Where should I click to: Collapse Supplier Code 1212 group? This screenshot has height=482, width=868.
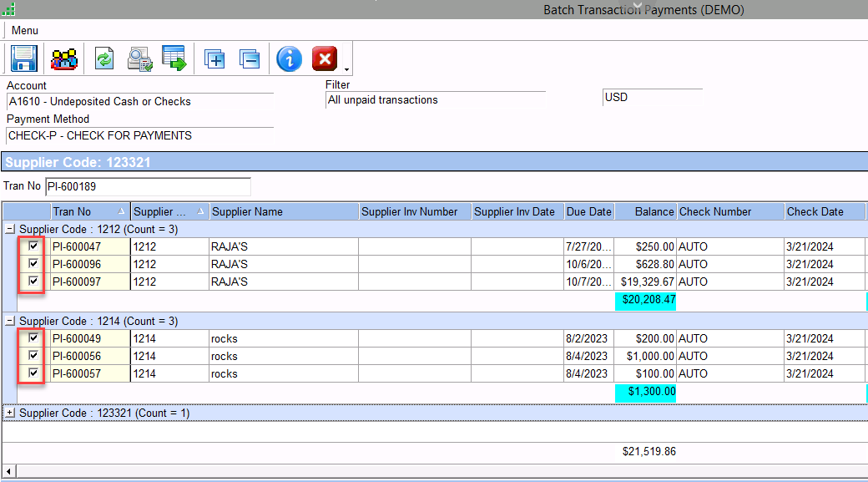(10, 229)
